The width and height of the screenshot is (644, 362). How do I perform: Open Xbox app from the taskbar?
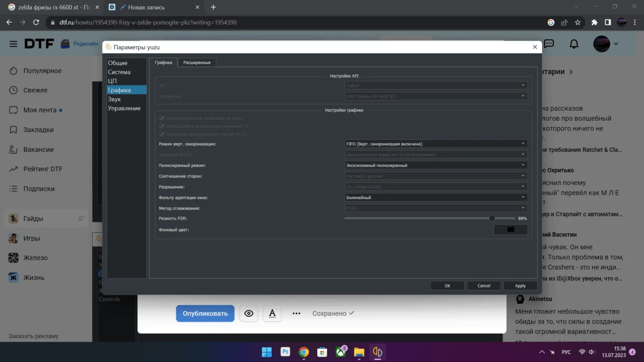[x=341, y=352]
